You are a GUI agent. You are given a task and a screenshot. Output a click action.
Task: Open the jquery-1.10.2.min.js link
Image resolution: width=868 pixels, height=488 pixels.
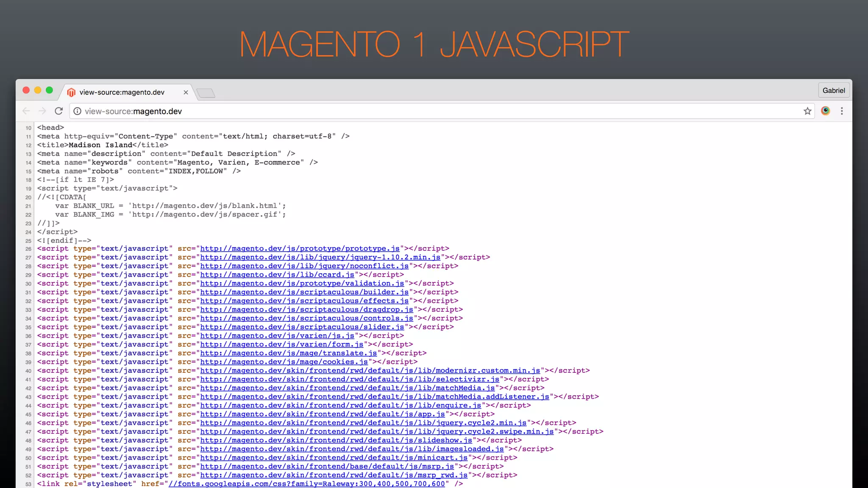[320, 257]
